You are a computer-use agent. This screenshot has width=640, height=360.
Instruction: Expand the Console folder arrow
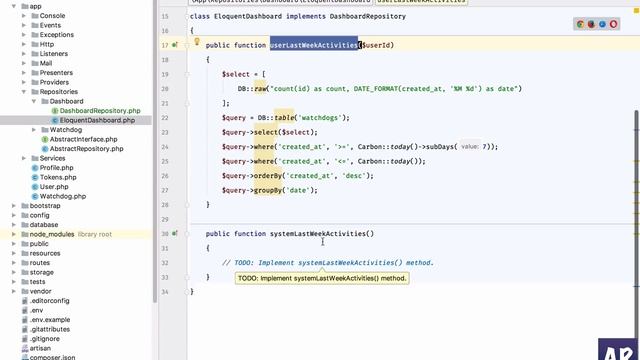click(x=24, y=16)
